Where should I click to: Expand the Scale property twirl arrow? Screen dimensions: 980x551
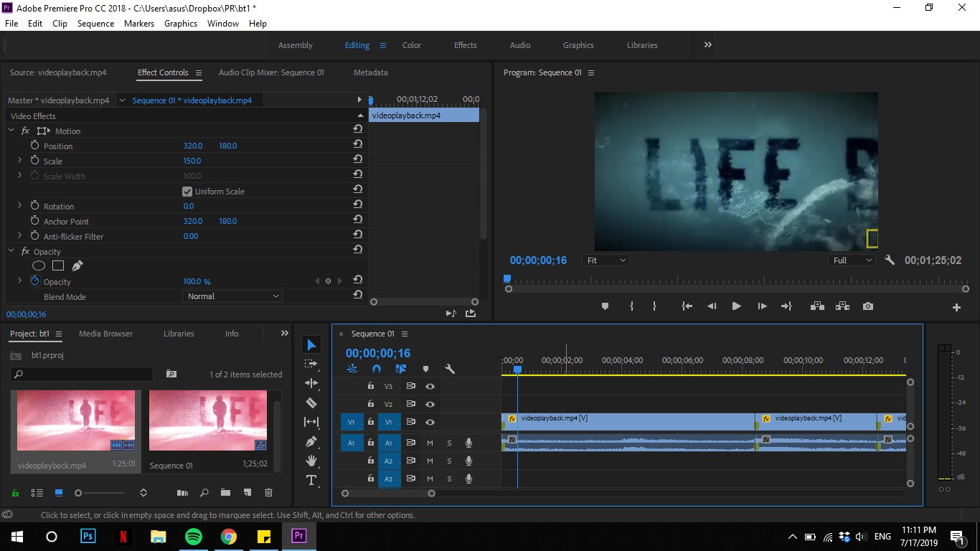point(19,161)
